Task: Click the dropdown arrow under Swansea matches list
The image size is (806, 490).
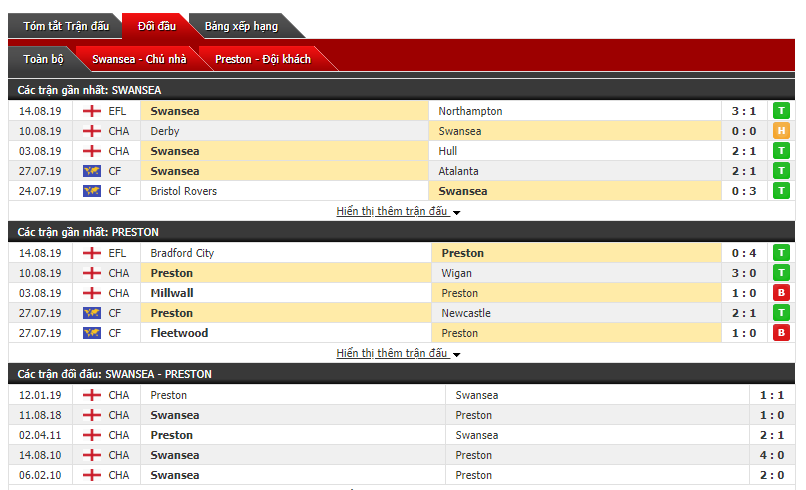Action: [456, 212]
